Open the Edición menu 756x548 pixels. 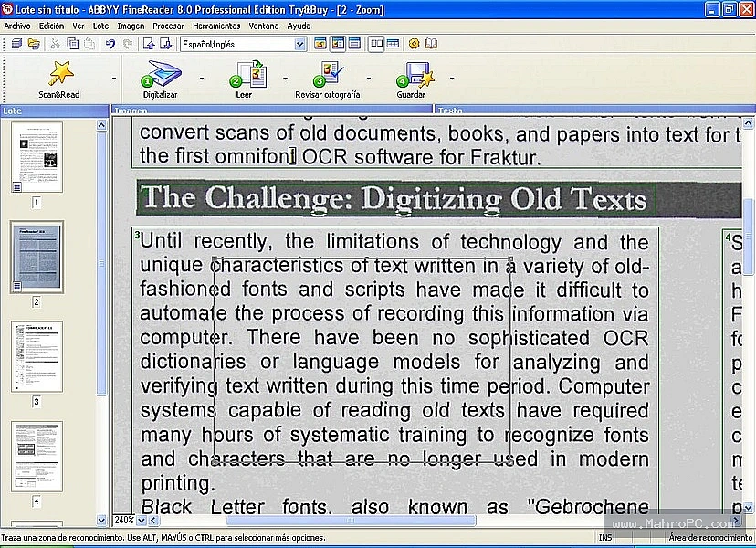point(52,26)
